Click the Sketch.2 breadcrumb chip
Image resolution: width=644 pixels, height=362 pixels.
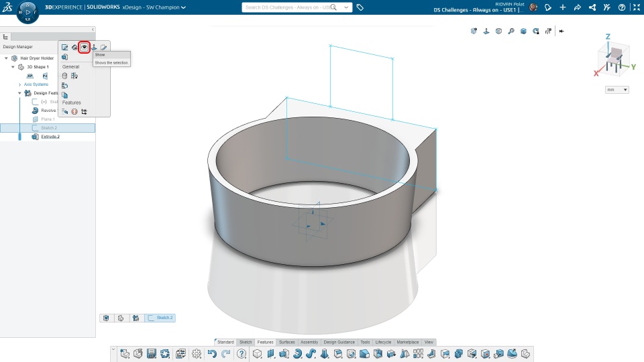coord(160,318)
